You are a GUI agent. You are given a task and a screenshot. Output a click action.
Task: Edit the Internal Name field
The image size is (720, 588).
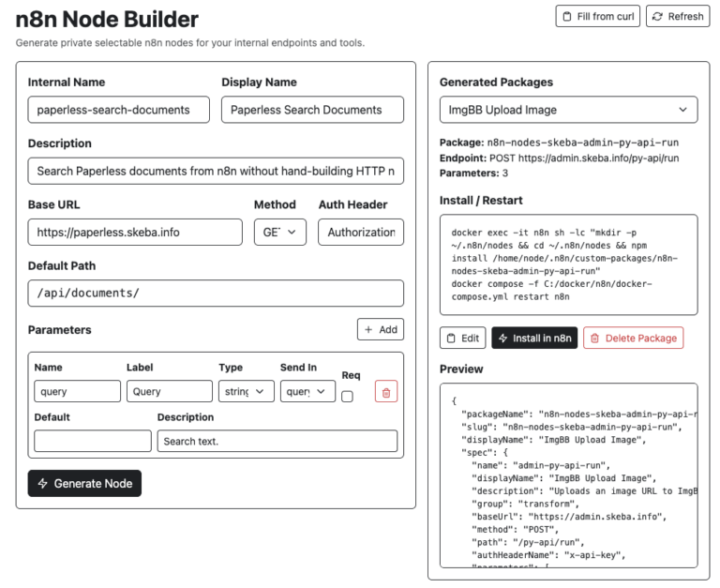(118, 110)
